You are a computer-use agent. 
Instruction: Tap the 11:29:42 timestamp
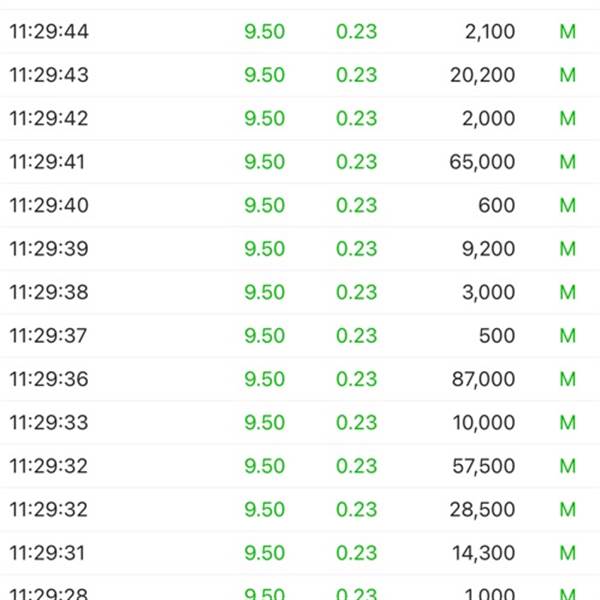click(x=49, y=118)
